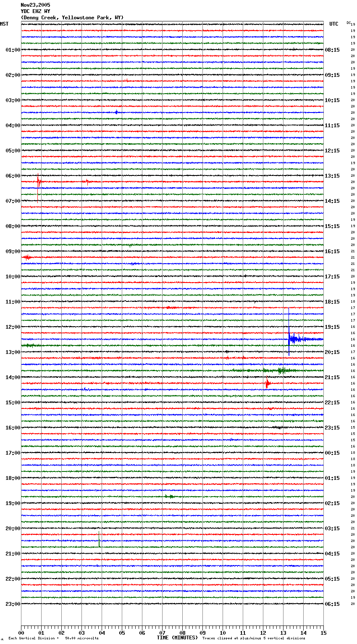Viewport: 357px width, 644px height.
Task: Select the "09:00" MST time label
Action: pyautogui.click(x=13, y=251)
